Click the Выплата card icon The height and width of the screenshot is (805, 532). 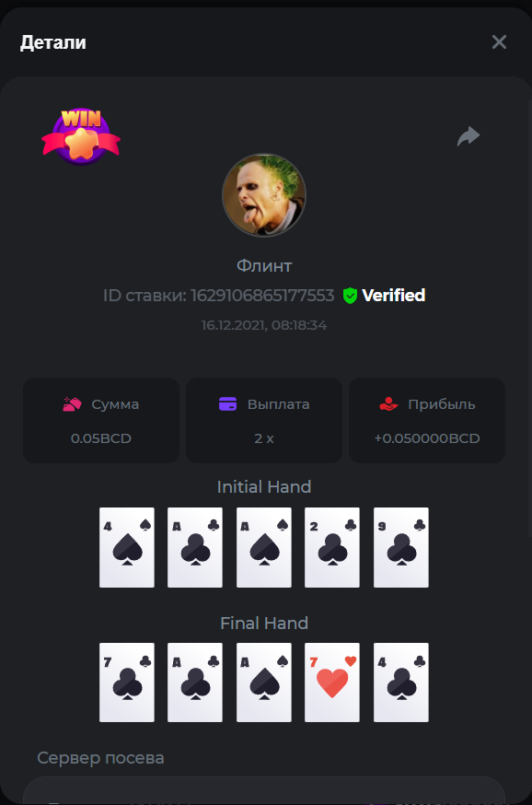coord(227,404)
